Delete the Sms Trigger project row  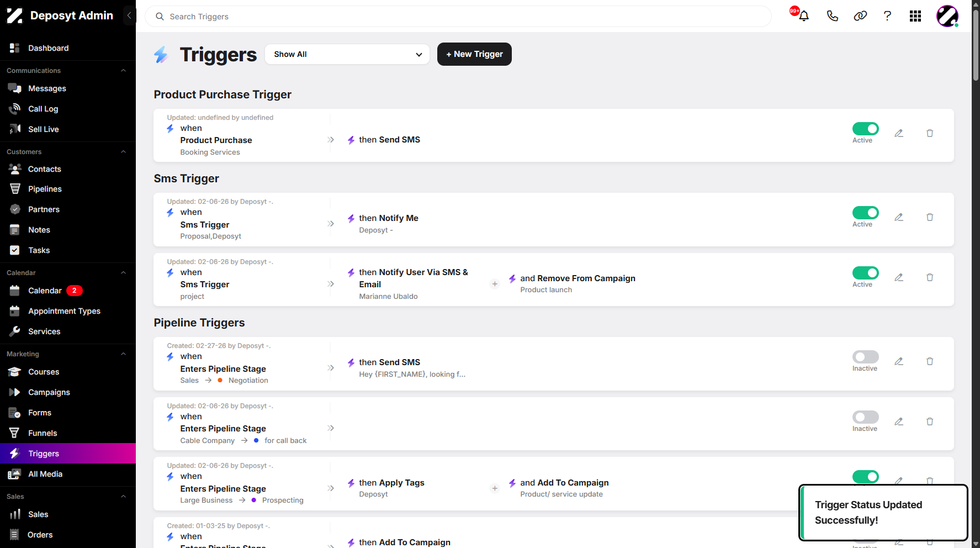(930, 277)
